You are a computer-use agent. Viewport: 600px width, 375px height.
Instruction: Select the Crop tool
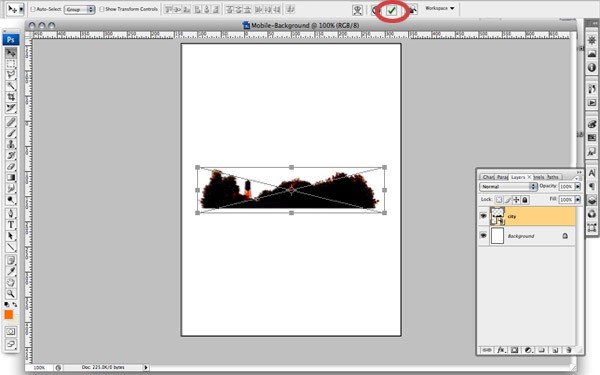(11, 97)
